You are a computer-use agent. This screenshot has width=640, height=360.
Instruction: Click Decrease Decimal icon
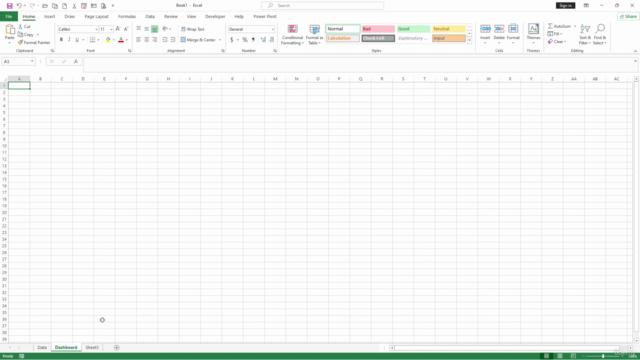[x=271, y=40]
